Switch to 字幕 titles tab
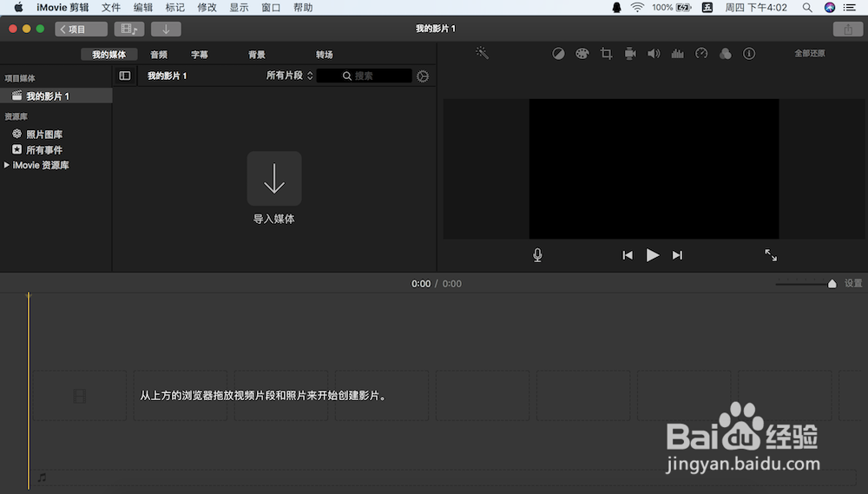 (200, 55)
